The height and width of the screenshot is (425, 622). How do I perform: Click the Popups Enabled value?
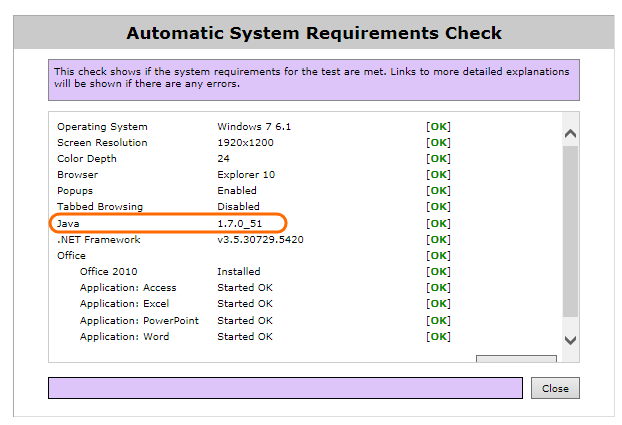click(x=237, y=191)
